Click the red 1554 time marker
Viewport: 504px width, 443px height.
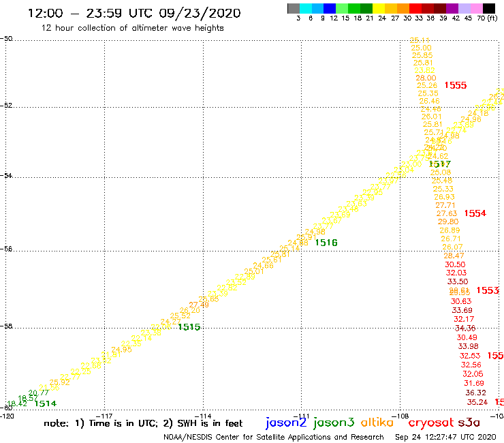coord(475,213)
